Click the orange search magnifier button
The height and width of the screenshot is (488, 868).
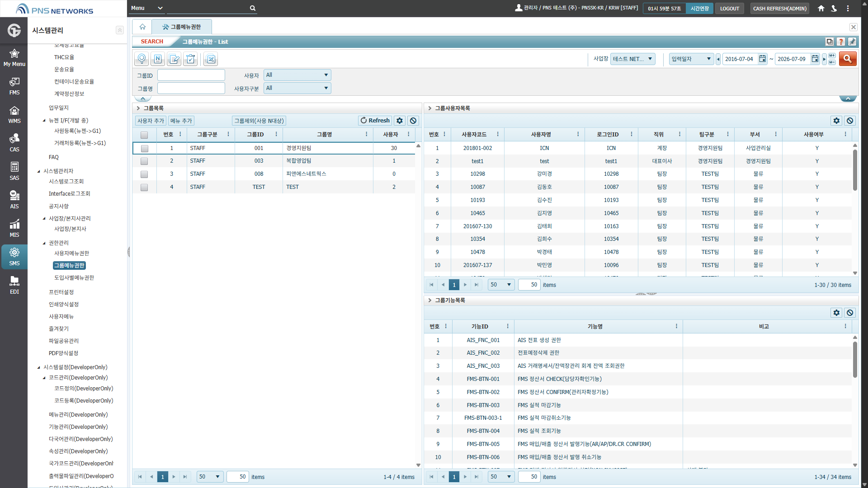click(848, 59)
